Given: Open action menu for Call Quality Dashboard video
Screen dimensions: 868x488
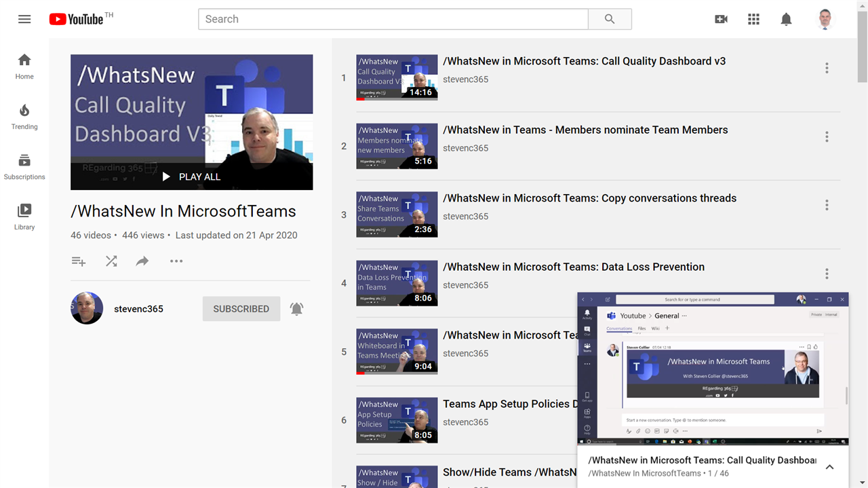Looking at the screenshot, I should pos(827,68).
